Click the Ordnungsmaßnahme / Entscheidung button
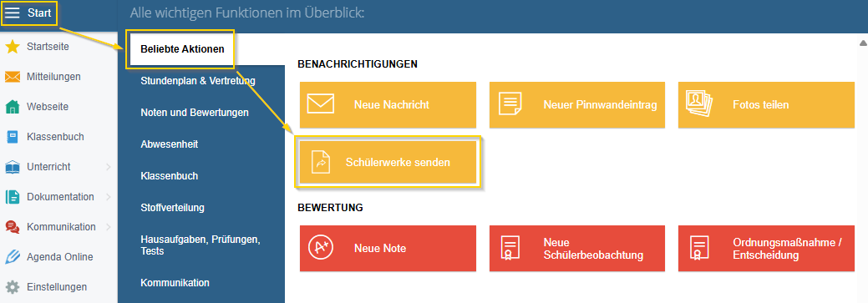868x303 pixels. 766,248
